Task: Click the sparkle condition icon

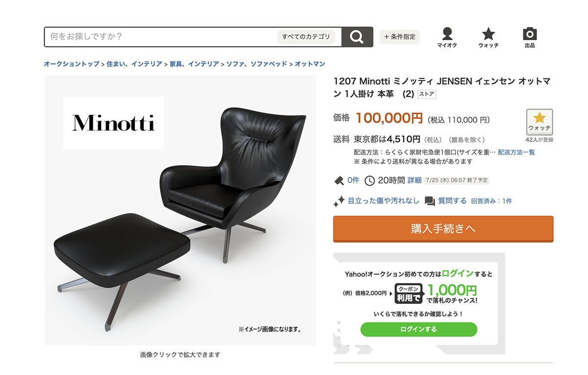Action: coord(339,201)
